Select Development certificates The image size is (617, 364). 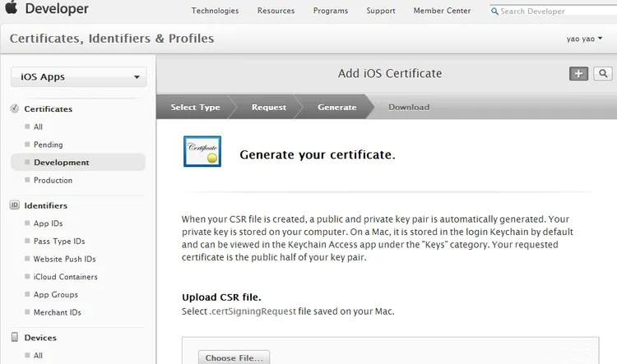pos(78,162)
